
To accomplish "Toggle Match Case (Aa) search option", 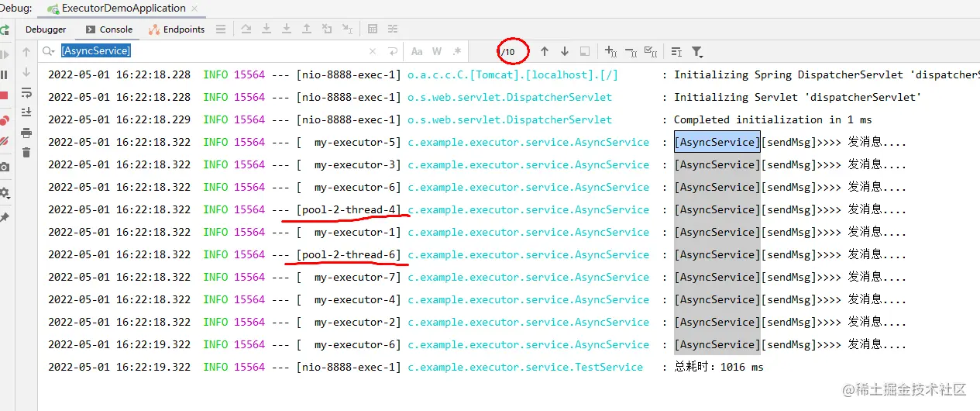I will click(x=417, y=51).
